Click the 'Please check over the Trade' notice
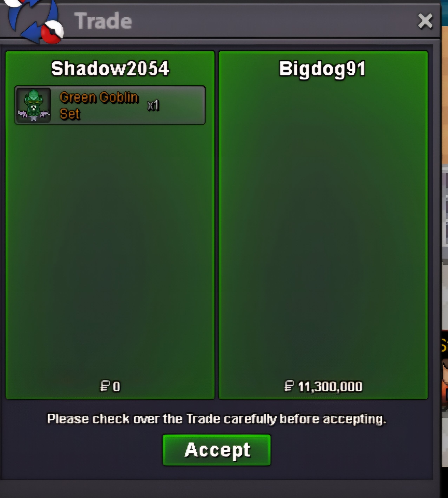The height and width of the screenshot is (498, 448). point(217,419)
